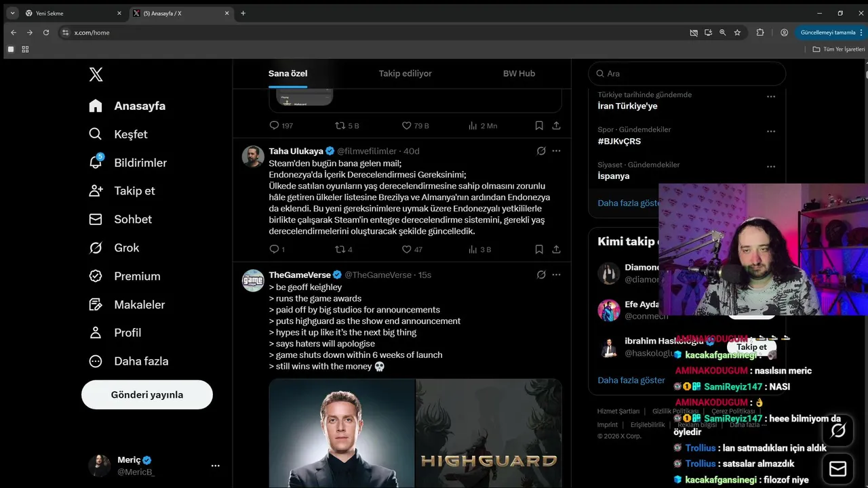The width and height of the screenshot is (868, 488).
Task: Open Geoff Keighley image in post
Action: (342, 433)
